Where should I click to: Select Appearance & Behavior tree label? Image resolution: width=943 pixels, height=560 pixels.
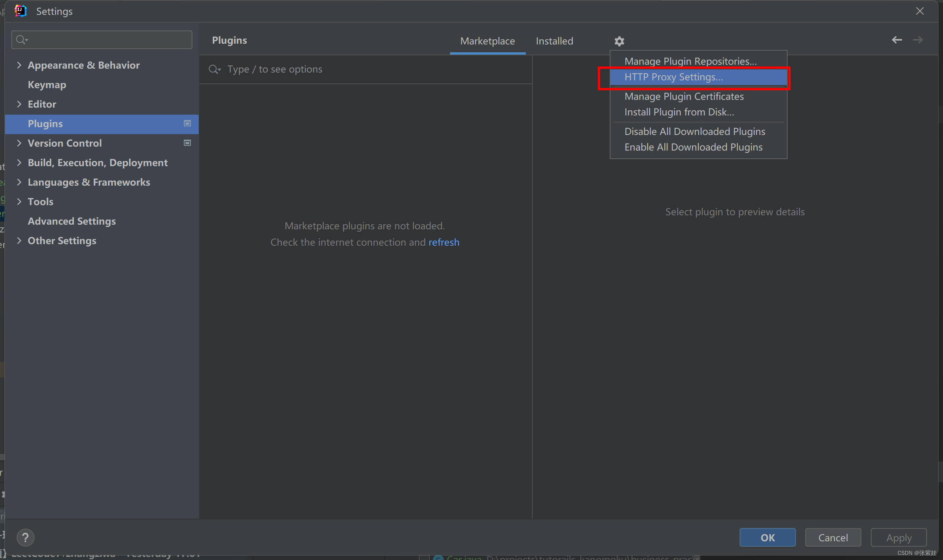pyautogui.click(x=84, y=65)
